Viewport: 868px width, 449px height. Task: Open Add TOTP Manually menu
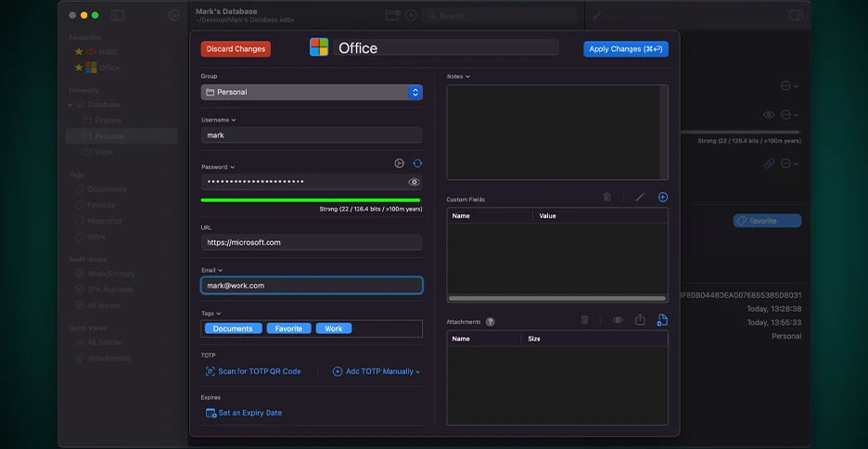(x=377, y=371)
